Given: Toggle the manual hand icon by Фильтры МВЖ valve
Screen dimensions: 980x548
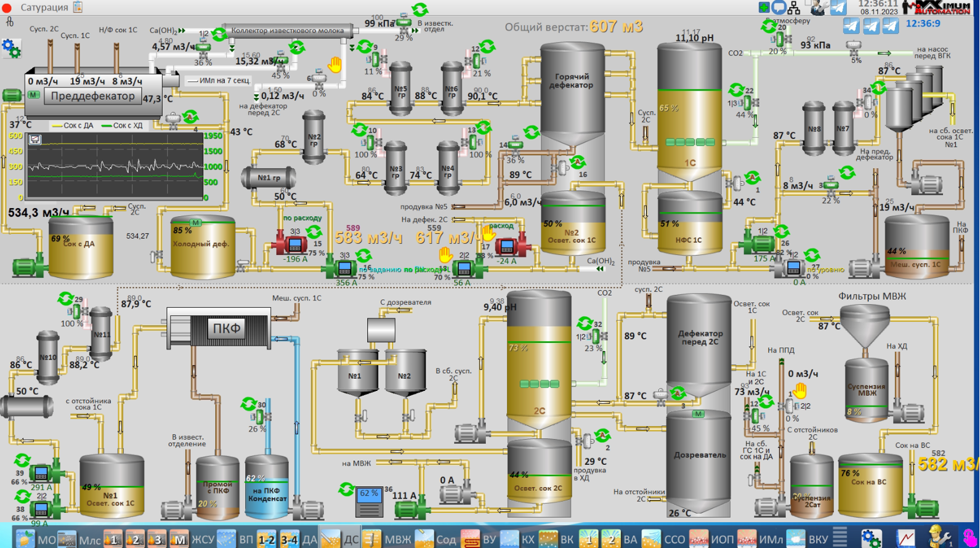Looking at the screenshot, I should click(x=800, y=390).
